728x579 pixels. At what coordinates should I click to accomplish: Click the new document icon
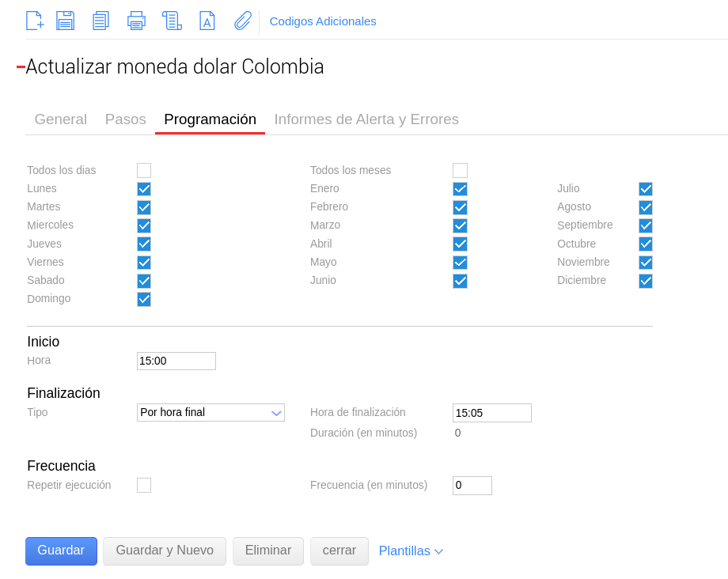click(35, 21)
